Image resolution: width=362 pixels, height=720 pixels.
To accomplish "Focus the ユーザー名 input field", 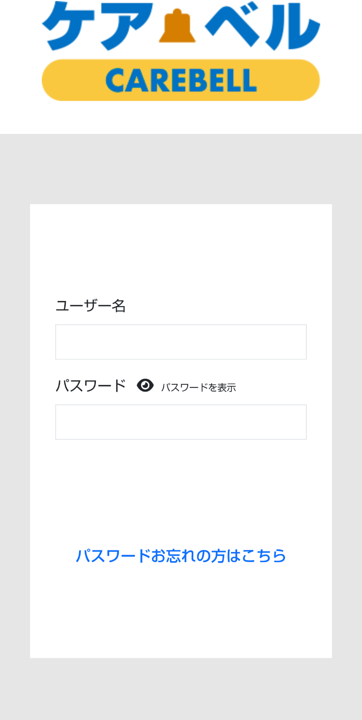I will 181,342.
